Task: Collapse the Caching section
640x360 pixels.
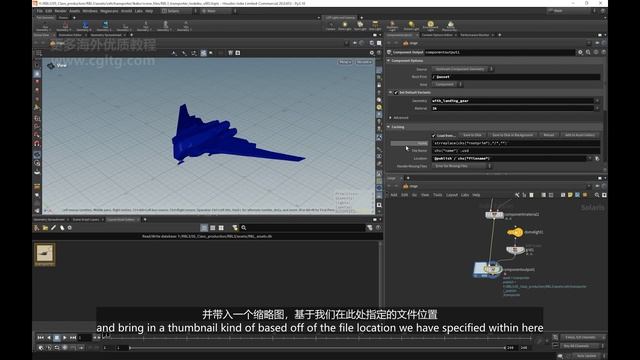Action: click(x=389, y=127)
